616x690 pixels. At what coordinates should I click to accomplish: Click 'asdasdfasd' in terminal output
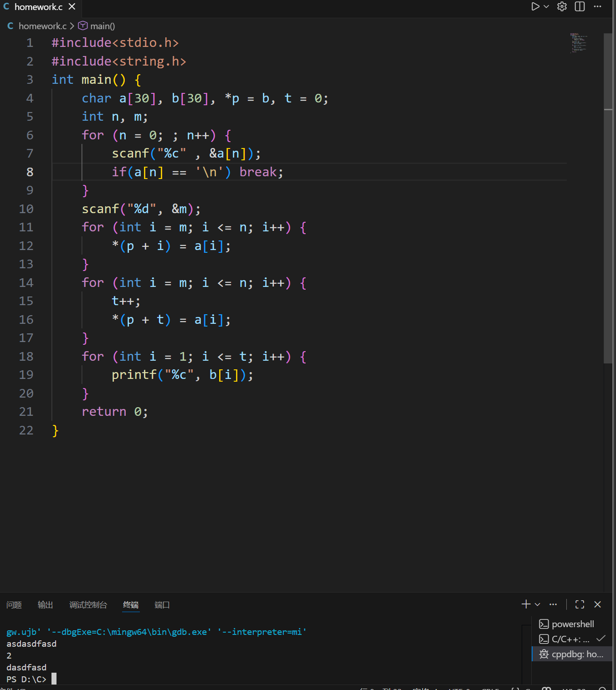click(x=31, y=644)
